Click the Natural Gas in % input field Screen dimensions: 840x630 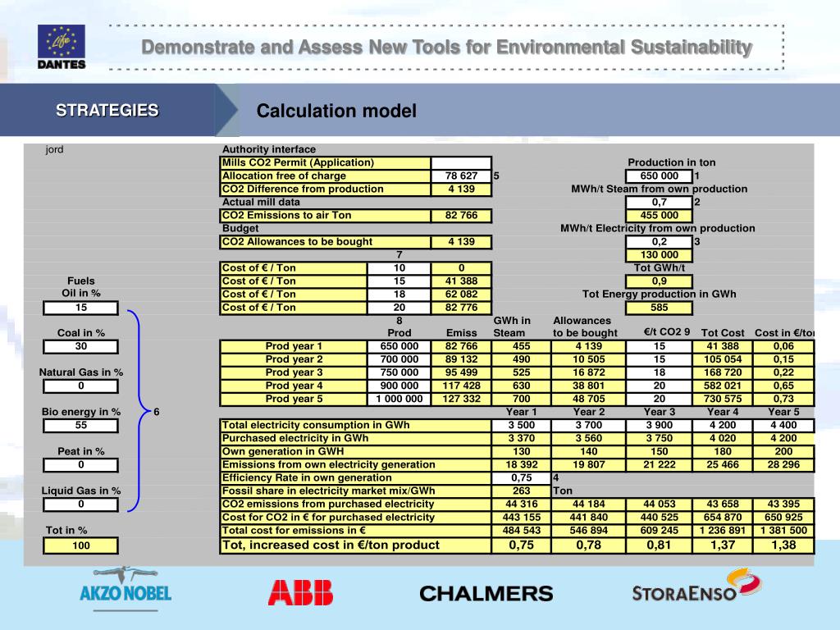81,386
